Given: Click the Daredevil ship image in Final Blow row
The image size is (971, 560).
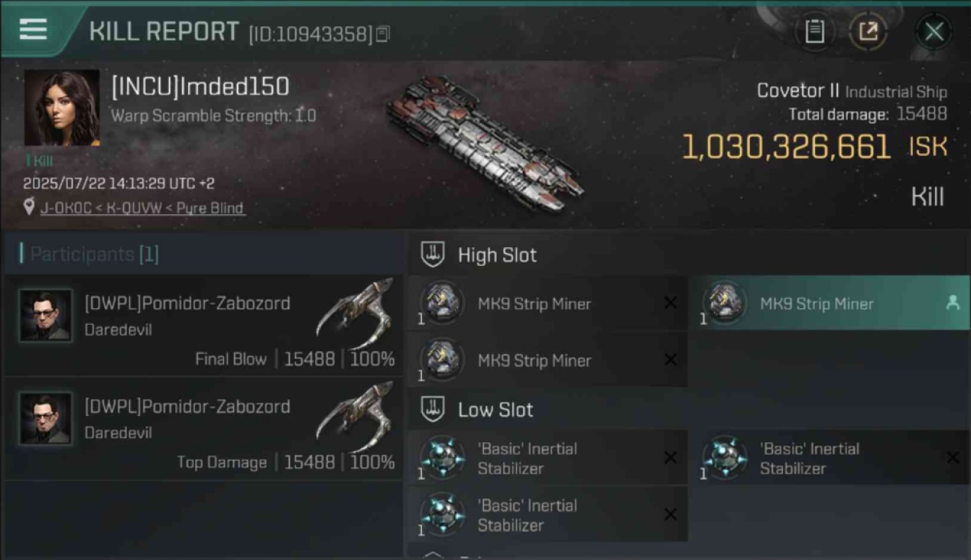Looking at the screenshot, I should click(356, 314).
